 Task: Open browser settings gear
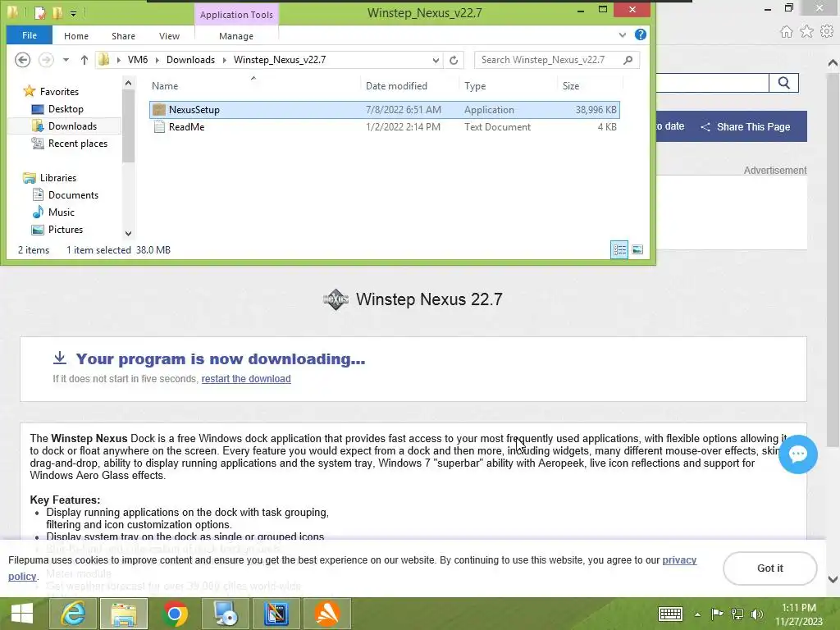827,32
